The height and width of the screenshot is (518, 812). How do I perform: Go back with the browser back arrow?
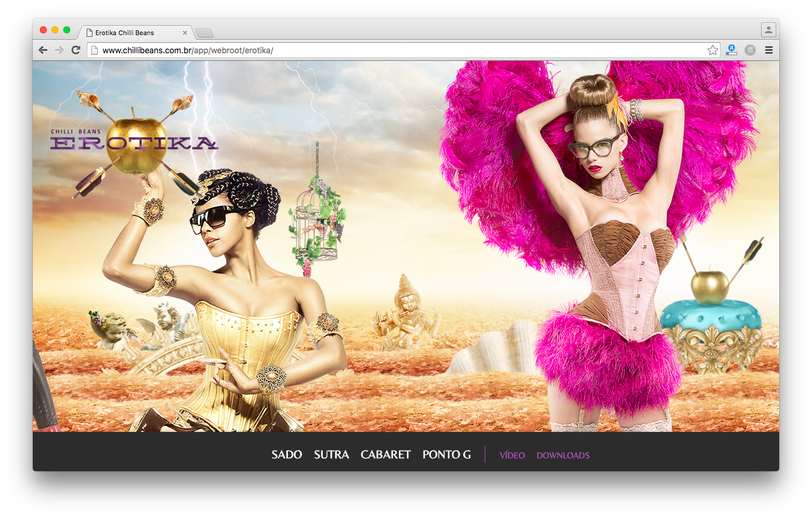pyautogui.click(x=43, y=50)
